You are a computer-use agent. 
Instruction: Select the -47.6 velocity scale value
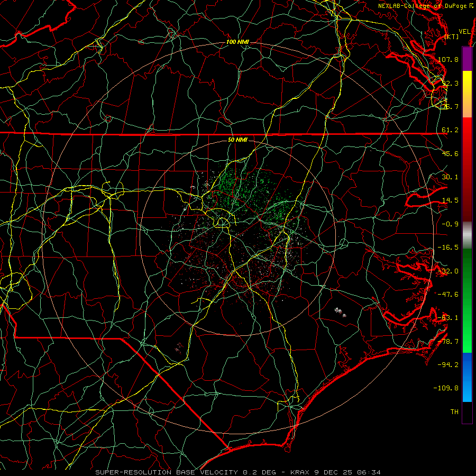tap(448, 295)
